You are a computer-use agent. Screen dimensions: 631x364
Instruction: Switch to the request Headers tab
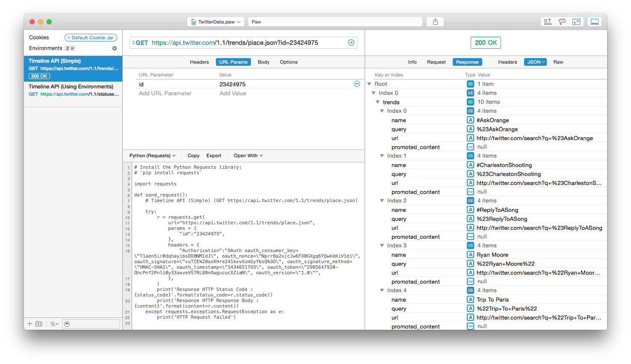point(199,62)
